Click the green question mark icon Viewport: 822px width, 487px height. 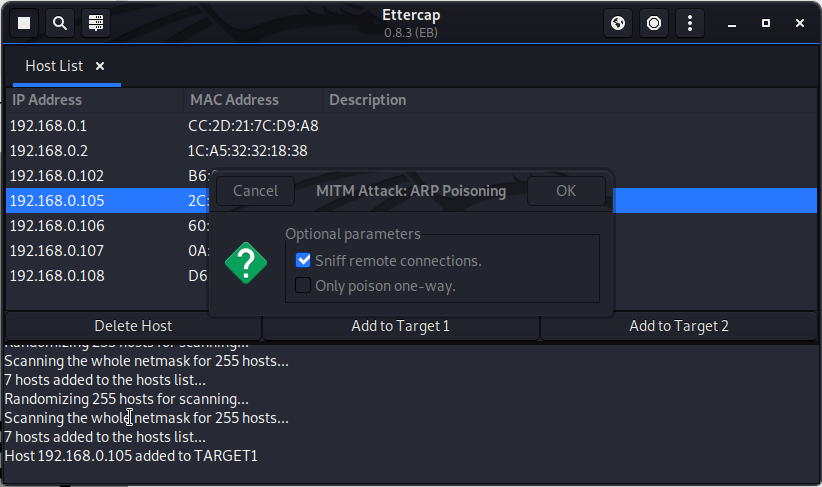(246, 263)
